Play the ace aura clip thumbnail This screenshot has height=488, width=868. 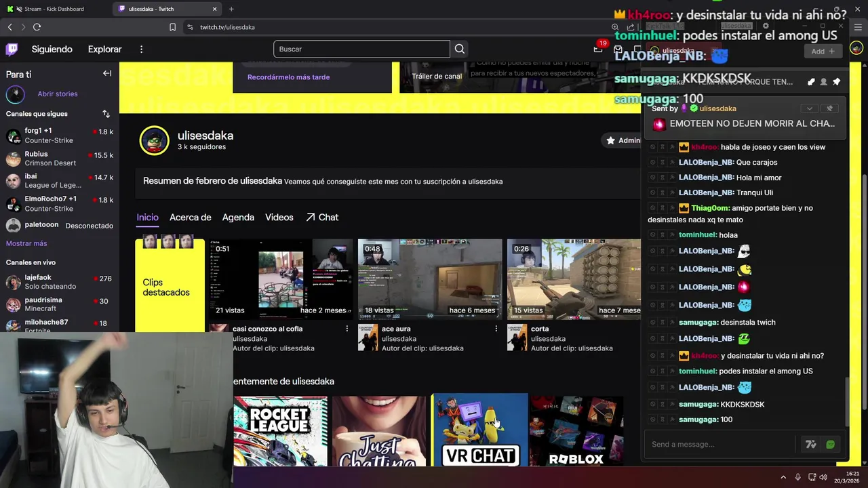(x=430, y=279)
